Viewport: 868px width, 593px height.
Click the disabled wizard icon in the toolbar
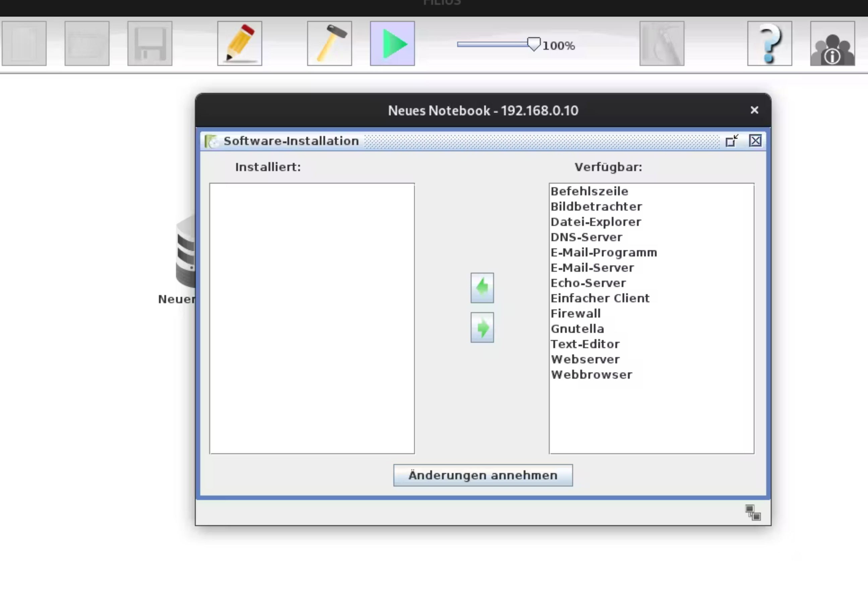coord(662,43)
